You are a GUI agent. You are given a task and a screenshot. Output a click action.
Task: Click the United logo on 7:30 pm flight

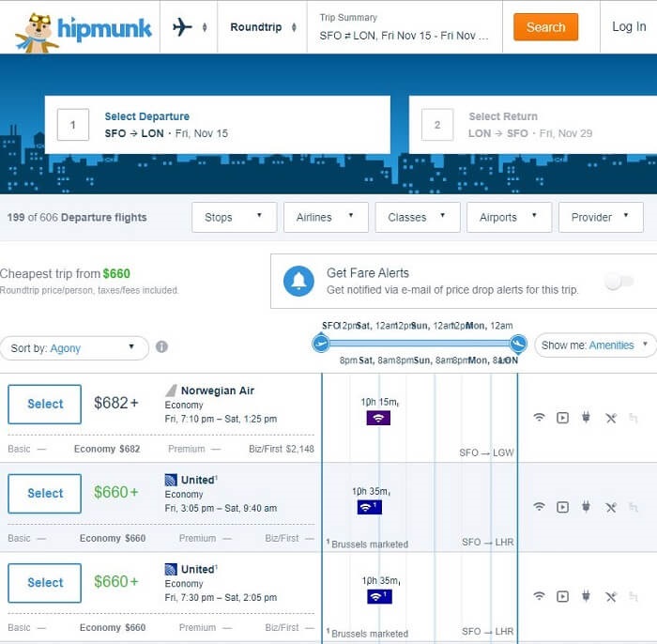click(171, 569)
